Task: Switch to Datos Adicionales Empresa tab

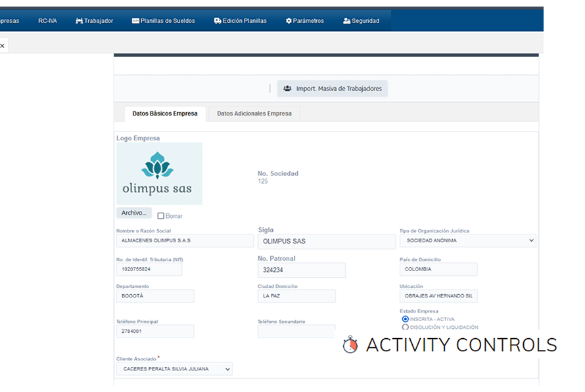Action: 254,114
